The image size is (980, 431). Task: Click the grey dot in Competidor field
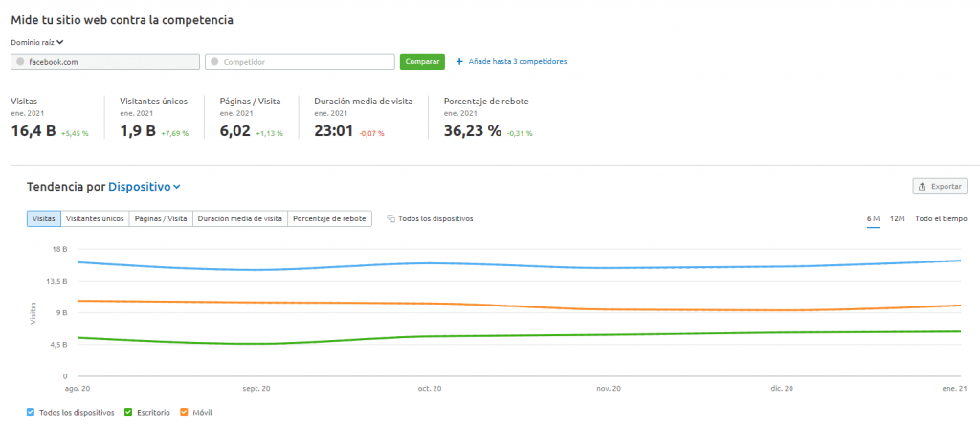(215, 62)
